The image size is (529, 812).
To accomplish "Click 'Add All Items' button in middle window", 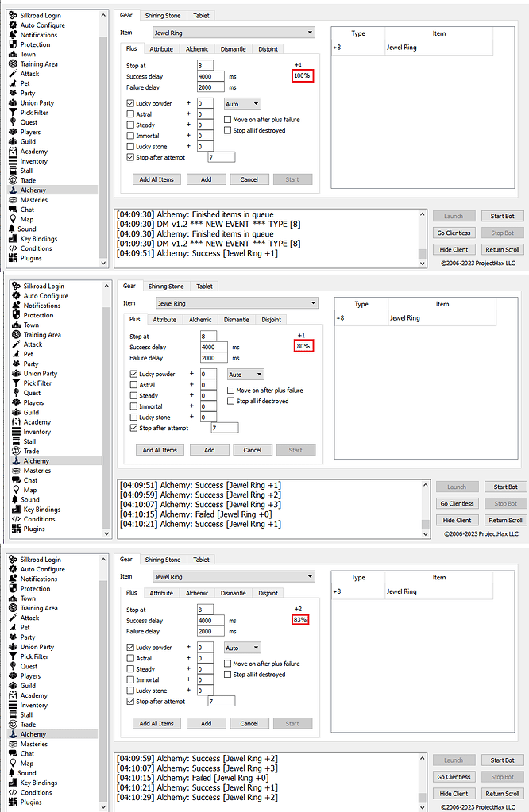I will point(160,450).
